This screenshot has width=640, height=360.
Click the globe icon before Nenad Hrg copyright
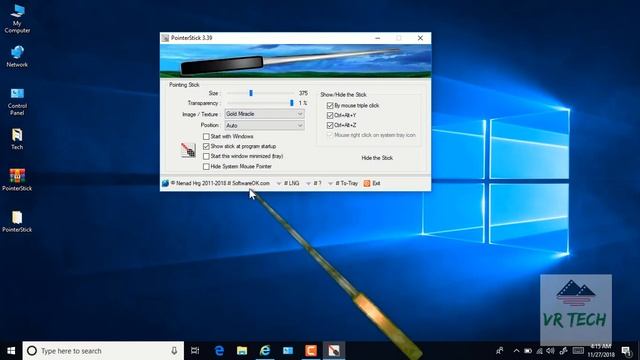(165, 183)
